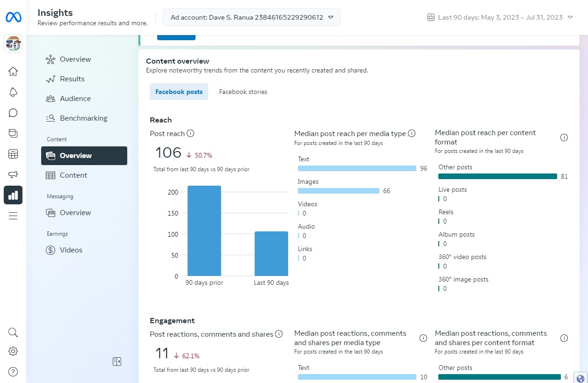
Task: Click the calendar icon in date range
Action: pos(431,17)
